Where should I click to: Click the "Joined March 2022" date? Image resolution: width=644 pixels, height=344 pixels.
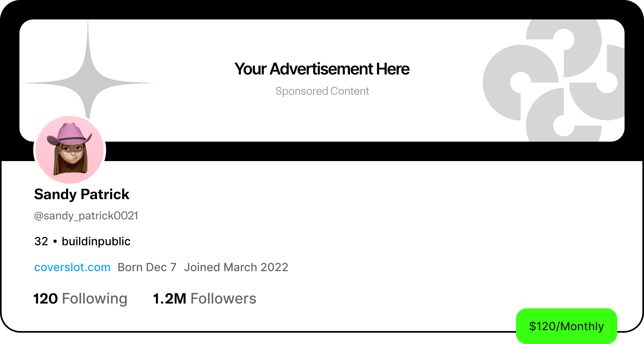pyautogui.click(x=236, y=267)
